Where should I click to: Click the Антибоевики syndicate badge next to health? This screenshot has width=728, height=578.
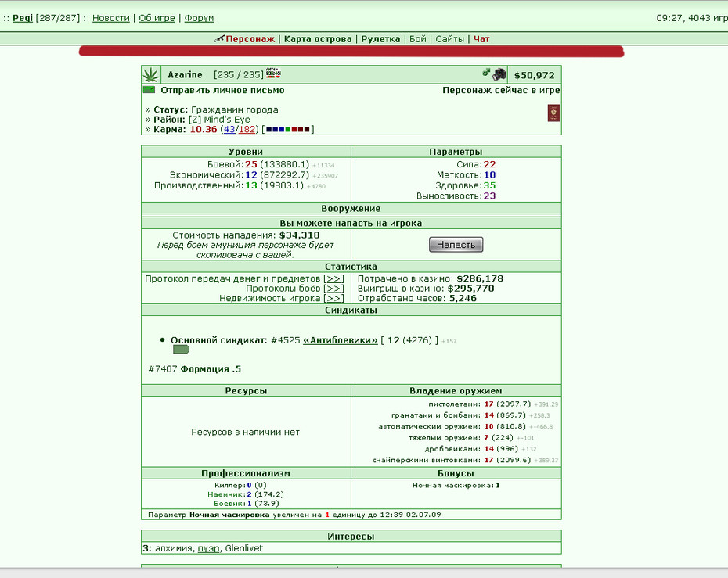(273, 73)
